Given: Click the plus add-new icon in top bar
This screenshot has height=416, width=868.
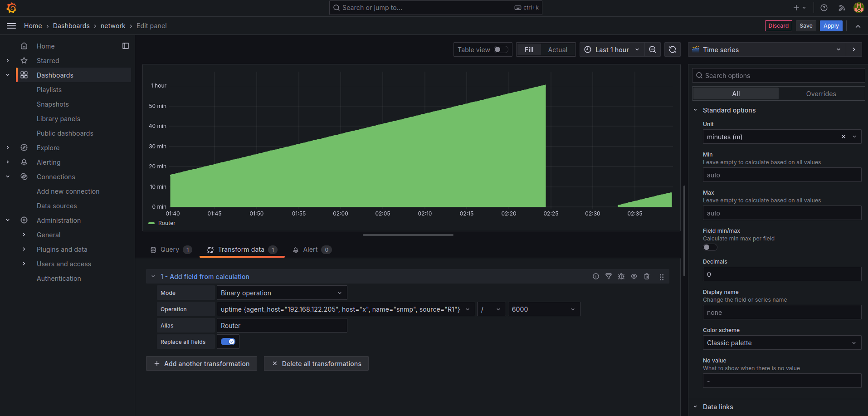Looking at the screenshot, I should [796, 8].
